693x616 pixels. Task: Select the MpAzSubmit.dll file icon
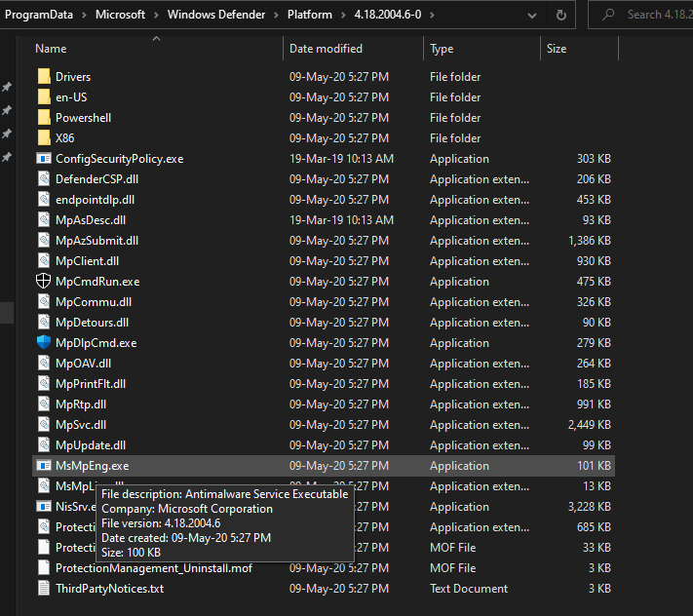pyautogui.click(x=44, y=241)
